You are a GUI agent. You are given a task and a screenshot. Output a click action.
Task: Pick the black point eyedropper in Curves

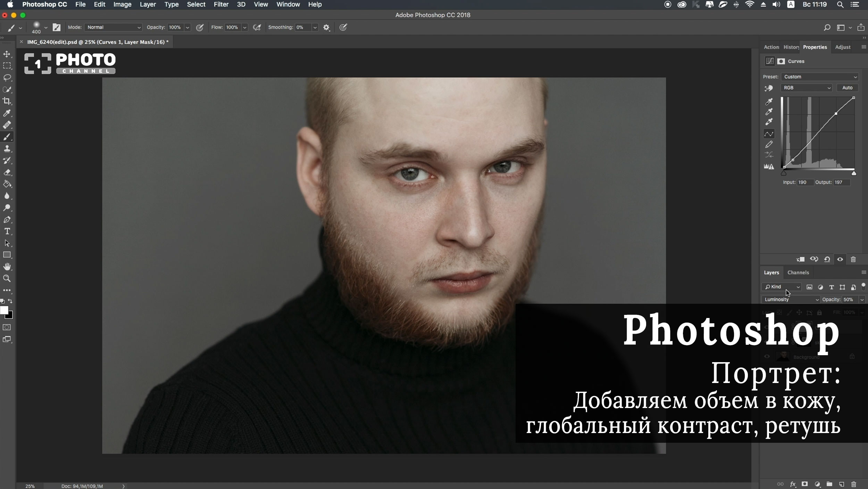[x=769, y=101]
